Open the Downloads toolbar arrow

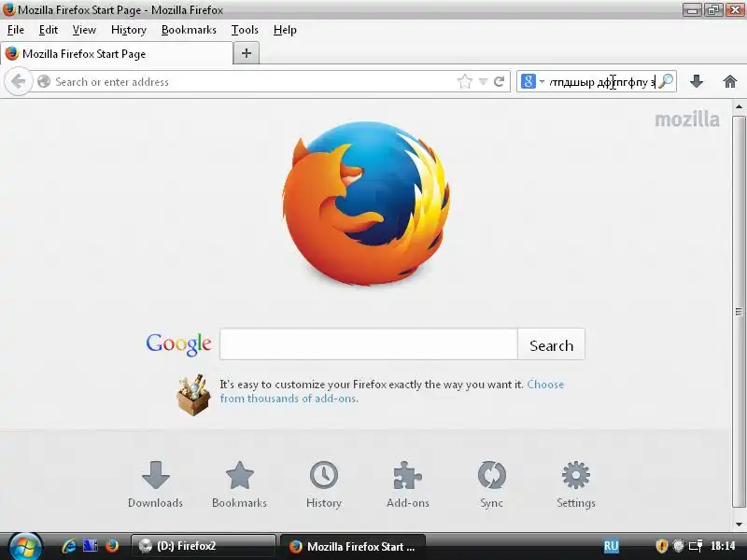[697, 81]
